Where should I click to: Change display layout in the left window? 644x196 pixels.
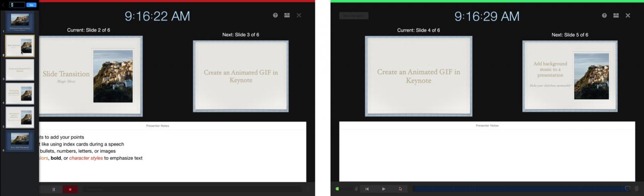pos(287,16)
